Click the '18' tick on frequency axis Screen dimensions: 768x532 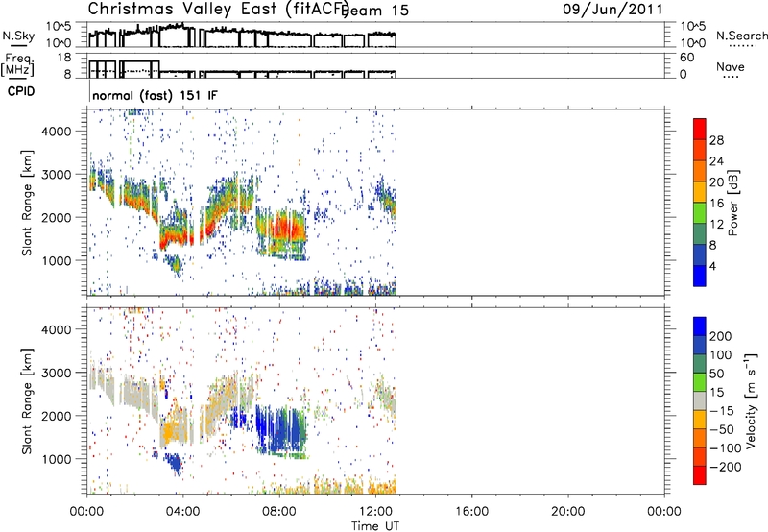(x=64, y=58)
